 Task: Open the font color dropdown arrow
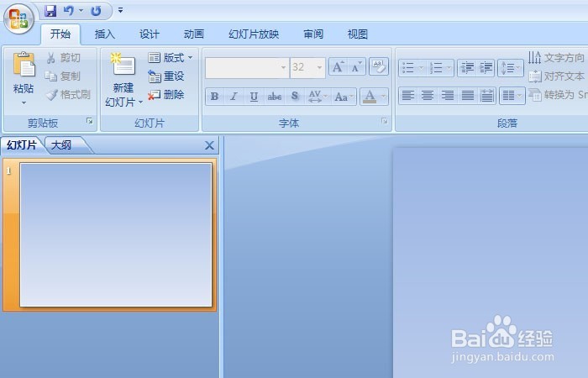click(x=384, y=97)
